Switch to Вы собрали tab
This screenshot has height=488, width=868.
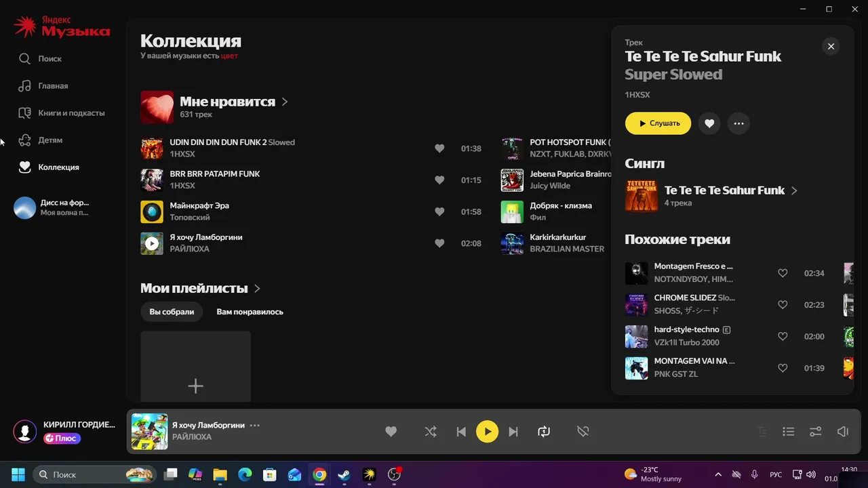point(172,312)
